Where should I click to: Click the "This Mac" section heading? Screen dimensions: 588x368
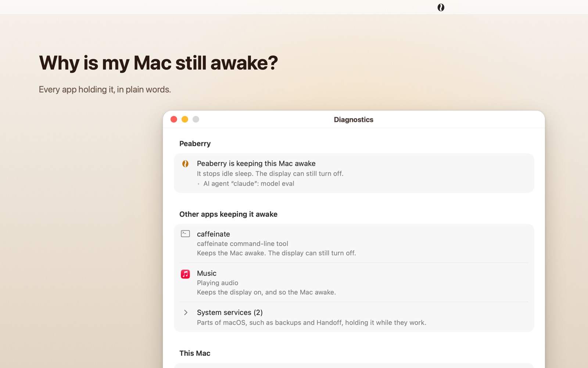195,353
